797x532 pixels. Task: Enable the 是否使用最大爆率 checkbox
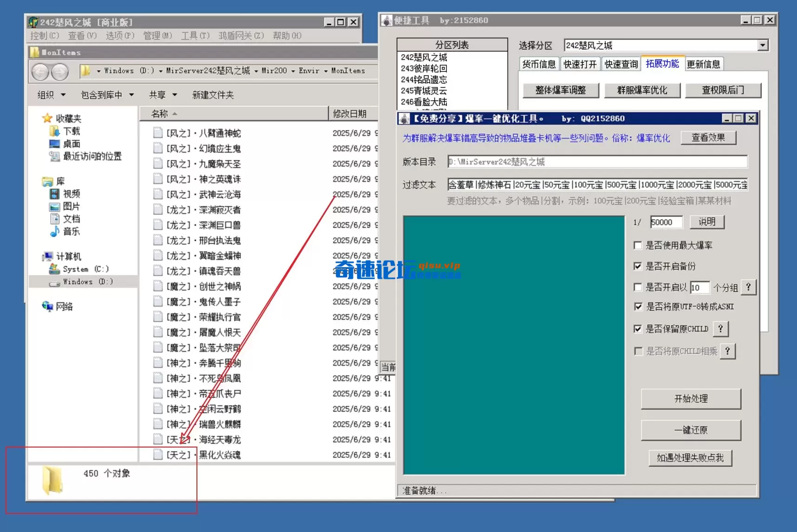pyautogui.click(x=638, y=246)
